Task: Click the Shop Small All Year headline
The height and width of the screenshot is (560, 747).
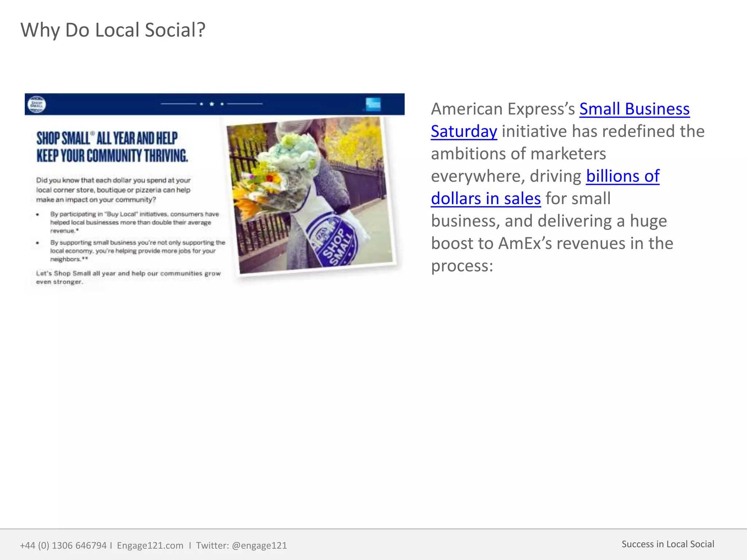Action: 112,147
